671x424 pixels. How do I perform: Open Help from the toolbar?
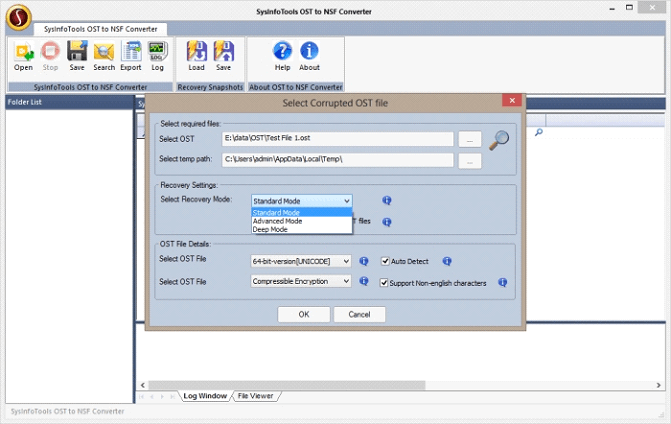(x=282, y=56)
